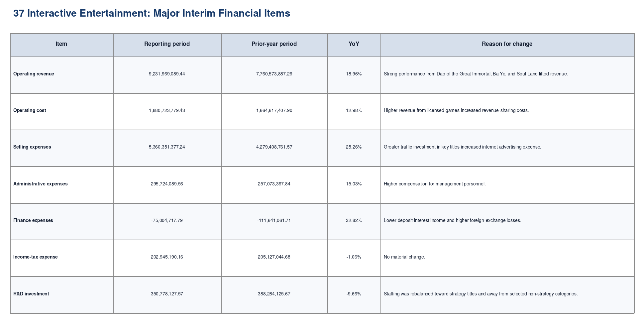The width and height of the screenshot is (644, 323).
Task: Click the Income-tax expense row label
Action: 36,257
